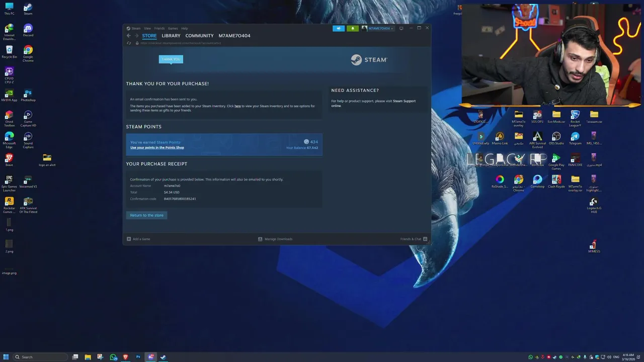Open Steam notifications bell

point(353,28)
